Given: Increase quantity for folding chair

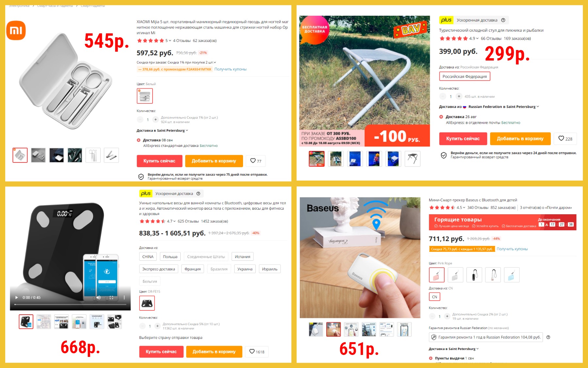Looking at the screenshot, I should (x=459, y=96).
